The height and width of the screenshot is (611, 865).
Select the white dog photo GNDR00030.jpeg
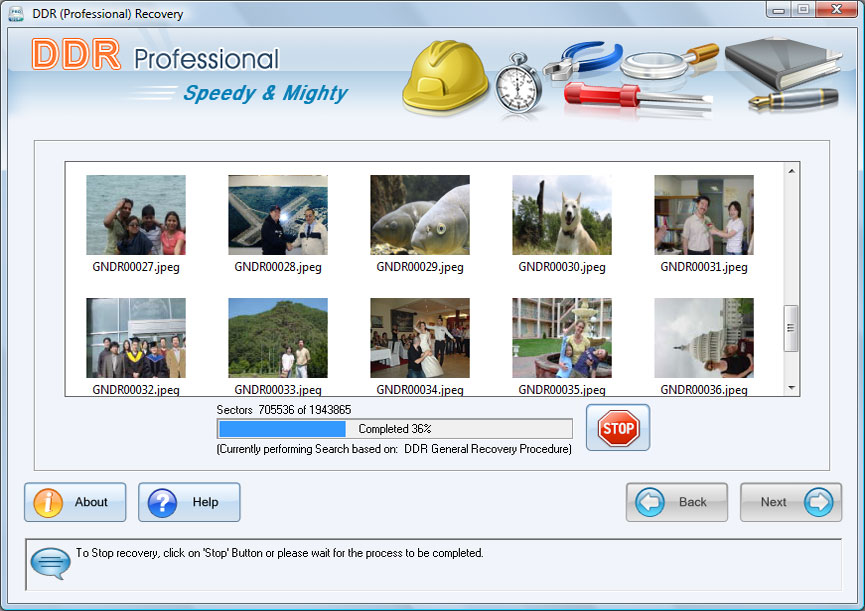pyautogui.click(x=562, y=215)
